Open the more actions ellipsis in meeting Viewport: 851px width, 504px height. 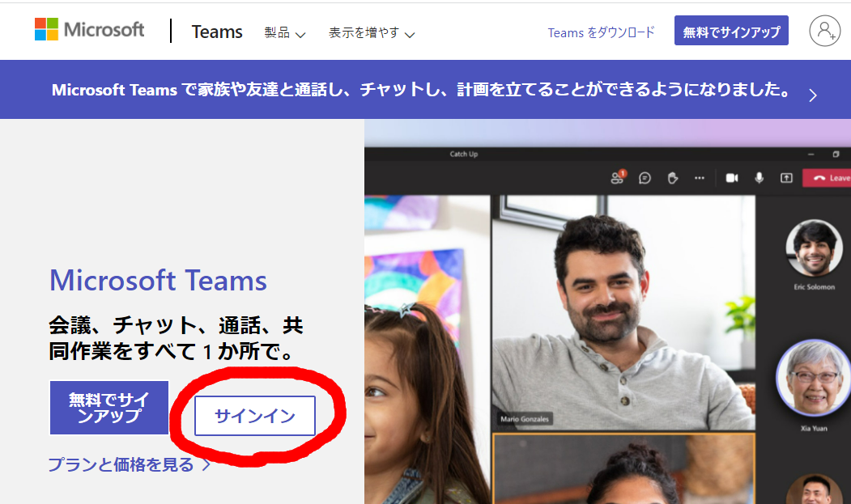[700, 178]
